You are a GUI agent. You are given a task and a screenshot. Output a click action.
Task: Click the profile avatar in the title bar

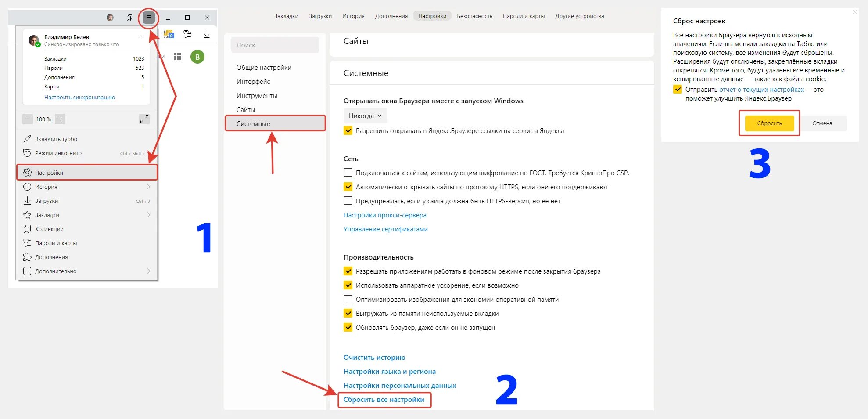point(110,18)
